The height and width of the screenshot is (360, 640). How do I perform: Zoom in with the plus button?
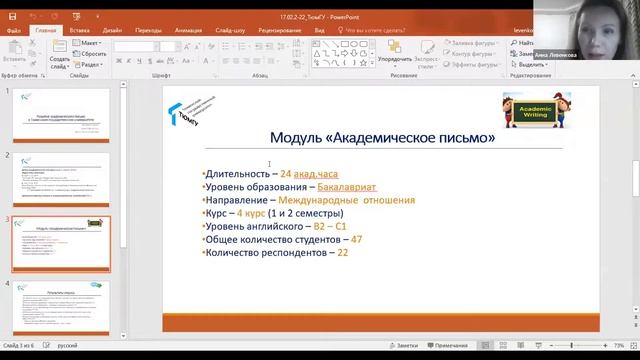point(605,345)
